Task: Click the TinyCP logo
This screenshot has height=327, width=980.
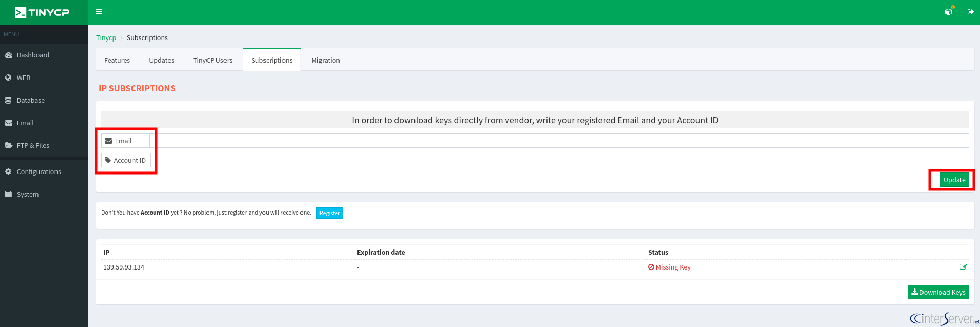Action: coord(42,12)
